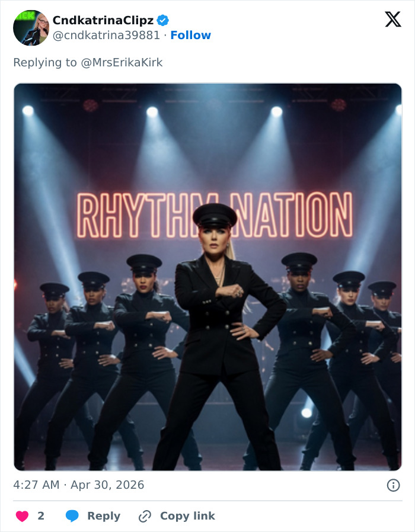Click the copy link chain icon

145,516
